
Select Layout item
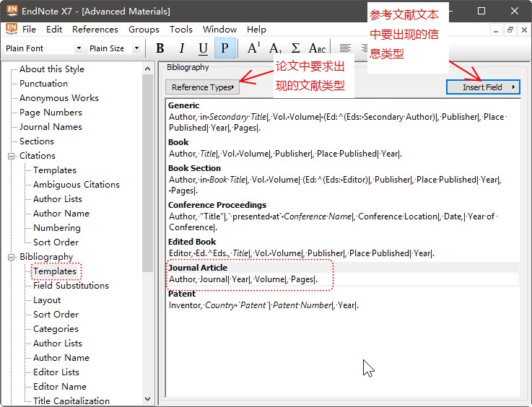coord(47,300)
